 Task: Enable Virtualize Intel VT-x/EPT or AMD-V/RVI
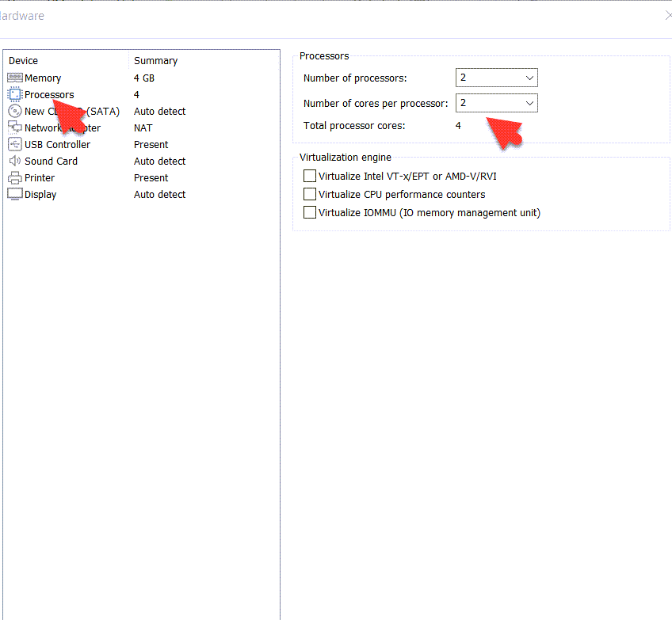[x=310, y=176]
